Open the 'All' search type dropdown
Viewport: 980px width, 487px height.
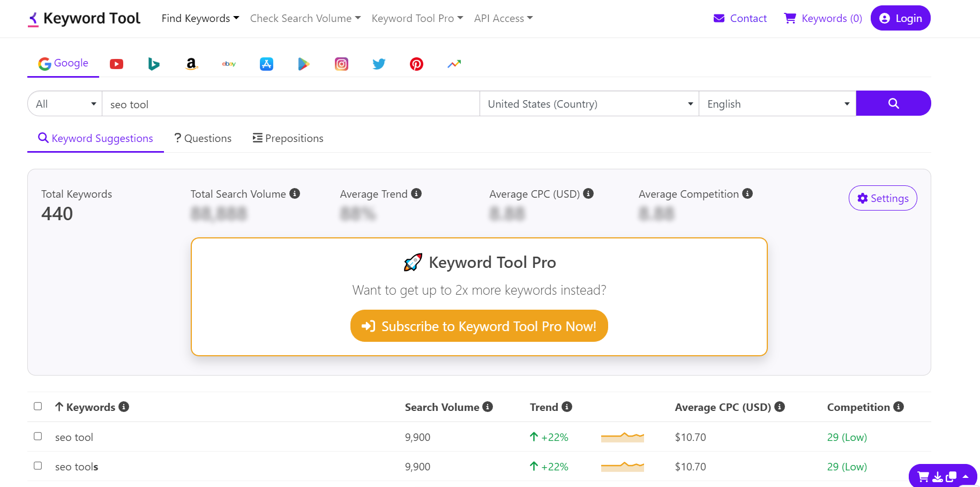tap(65, 103)
